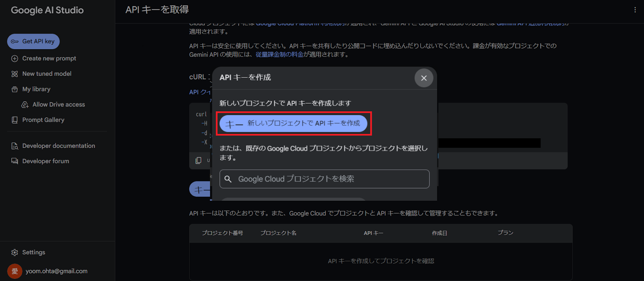The width and height of the screenshot is (644, 281).
Task: Click the plus icon next to Create new prompt
Action: [15, 58]
